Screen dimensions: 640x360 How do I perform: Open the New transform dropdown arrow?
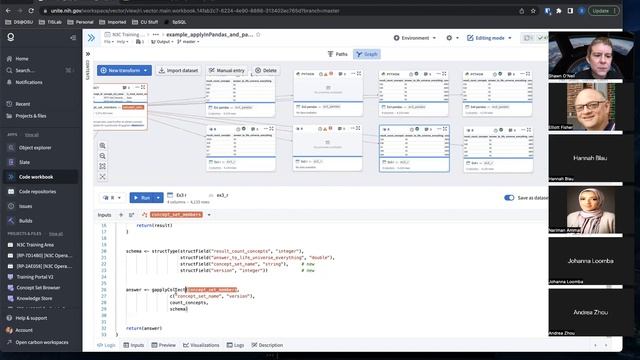[146, 71]
